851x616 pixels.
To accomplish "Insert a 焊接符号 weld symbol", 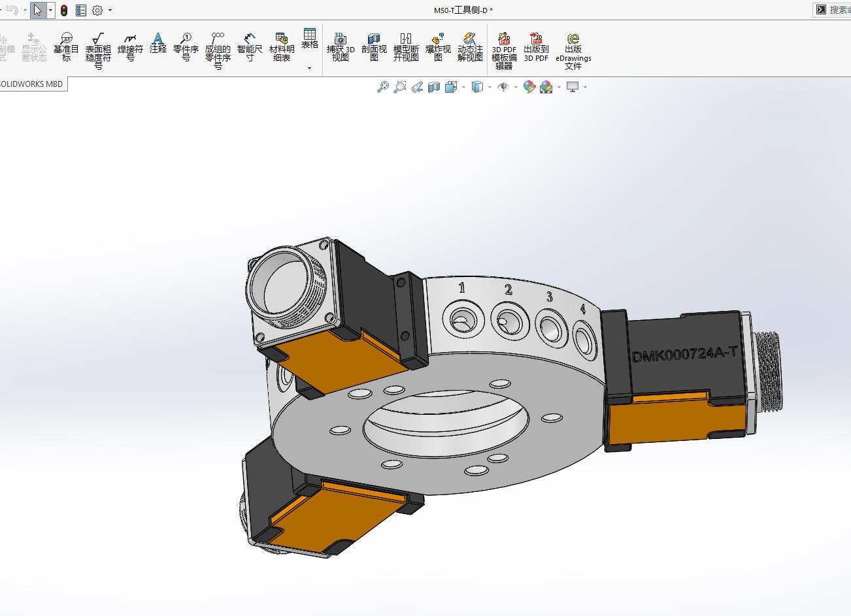I will (x=130, y=47).
